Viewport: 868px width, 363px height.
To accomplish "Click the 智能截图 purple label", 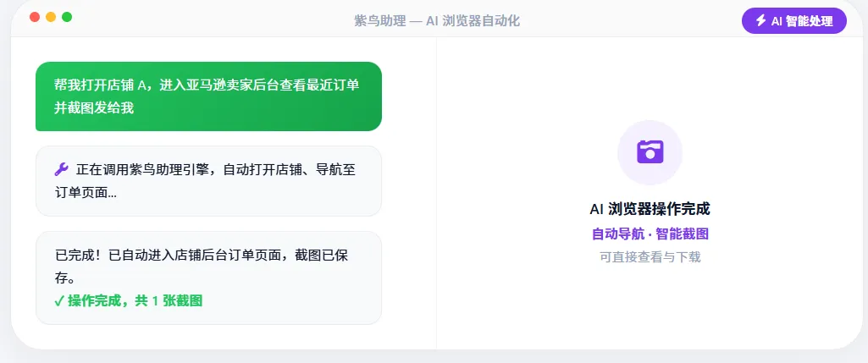I will click(x=681, y=234).
